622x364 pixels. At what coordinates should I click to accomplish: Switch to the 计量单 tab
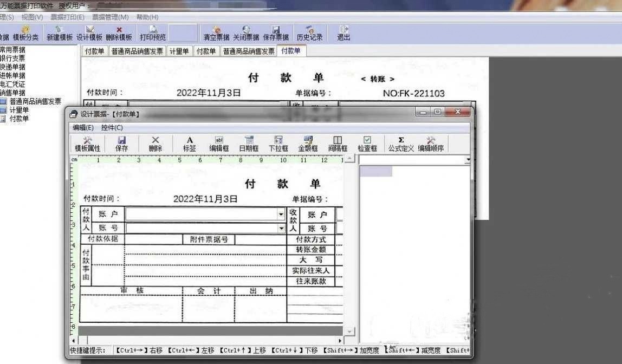(x=179, y=51)
